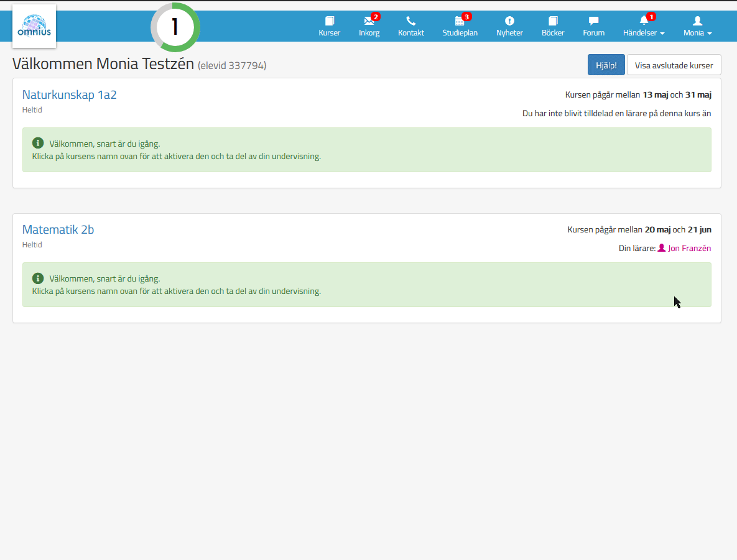Click the circular progress indicator showing 1
The image size is (737, 560).
(x=175, y=27)
